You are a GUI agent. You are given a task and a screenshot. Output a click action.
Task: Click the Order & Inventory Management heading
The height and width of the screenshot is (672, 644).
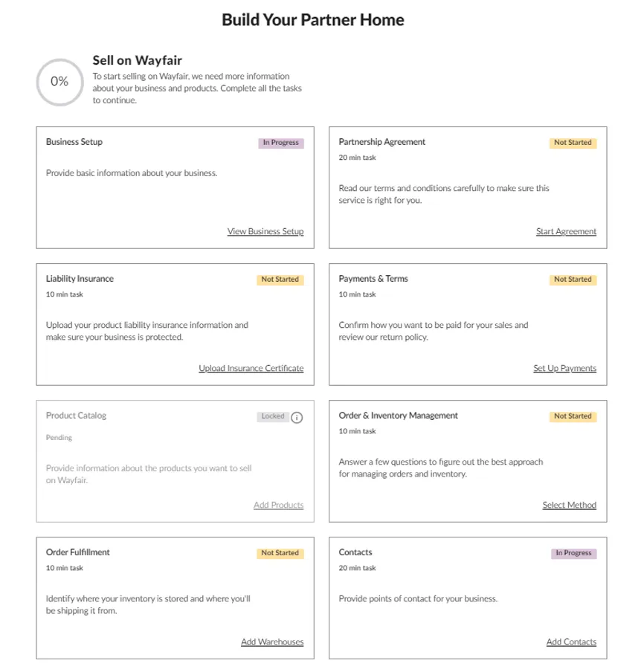[398, 416]
